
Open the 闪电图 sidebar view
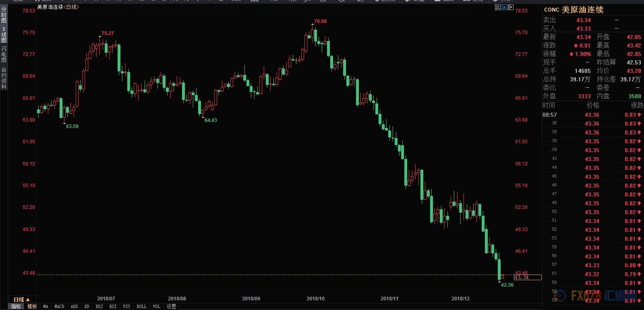coord(4,54)
